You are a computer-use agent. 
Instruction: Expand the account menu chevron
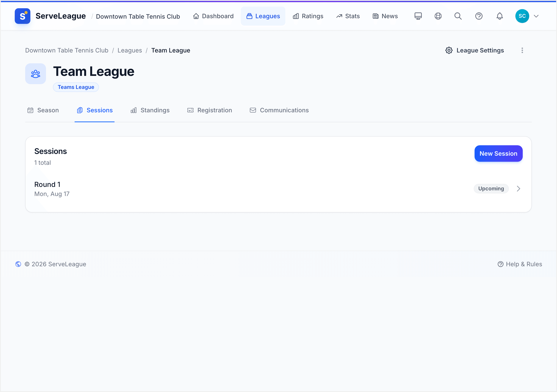tap(536, 16)
